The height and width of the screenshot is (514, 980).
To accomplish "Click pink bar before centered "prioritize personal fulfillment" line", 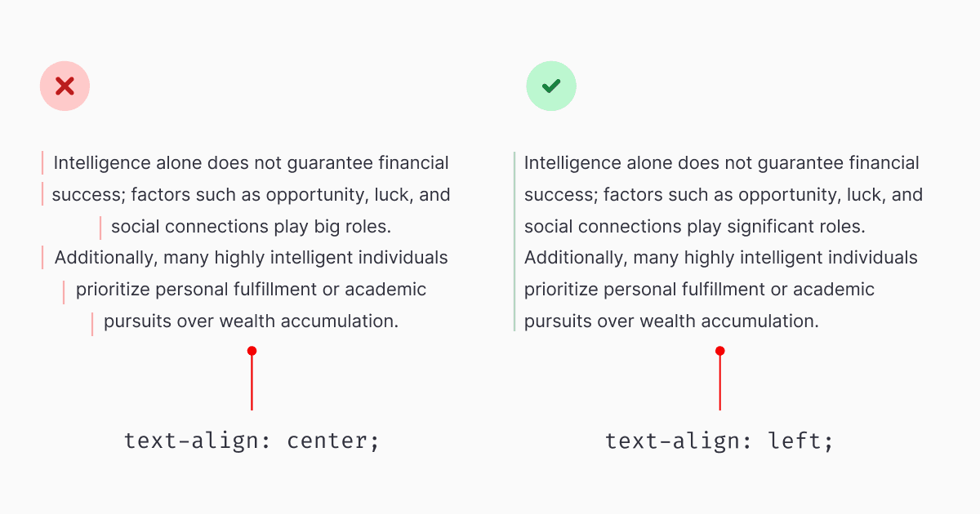I will [x=64, y=291].
